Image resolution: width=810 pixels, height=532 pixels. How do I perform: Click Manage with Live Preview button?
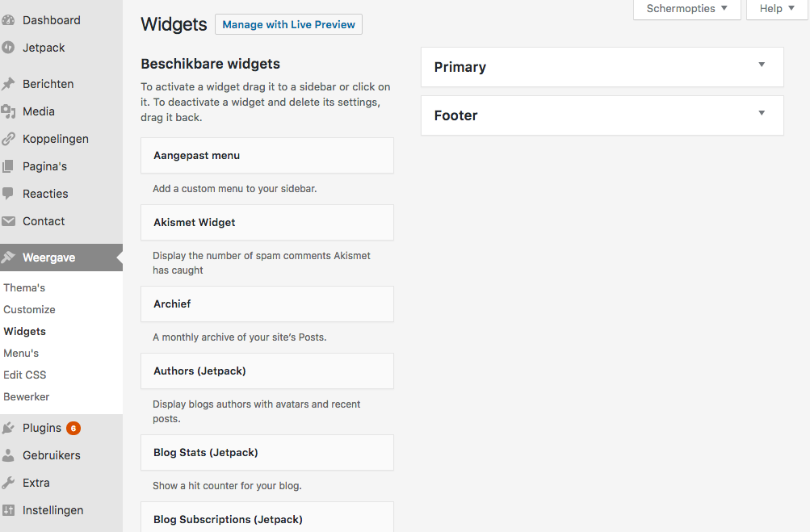(x=288, y=25)
